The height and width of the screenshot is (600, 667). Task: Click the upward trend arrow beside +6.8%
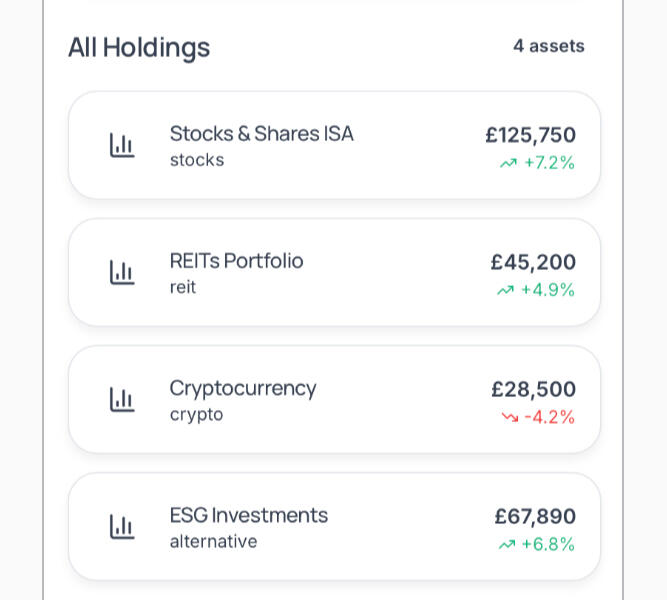tap(506, 544)
